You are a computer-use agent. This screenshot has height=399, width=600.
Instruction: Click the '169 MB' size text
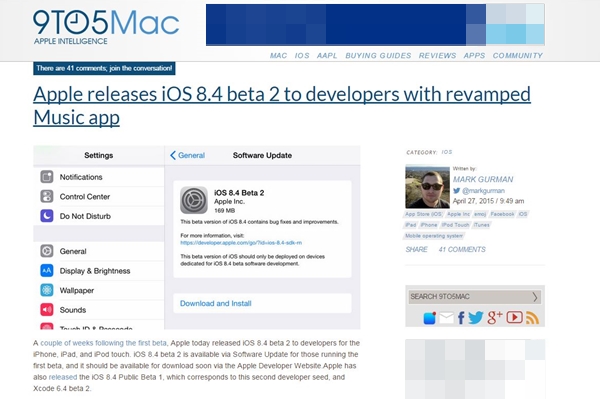225,210
